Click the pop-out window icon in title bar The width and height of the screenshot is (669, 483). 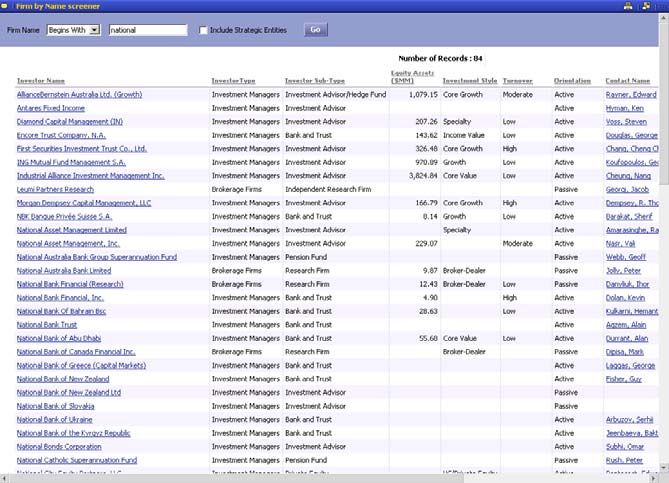pyautogui.click(x=646, y=6)
